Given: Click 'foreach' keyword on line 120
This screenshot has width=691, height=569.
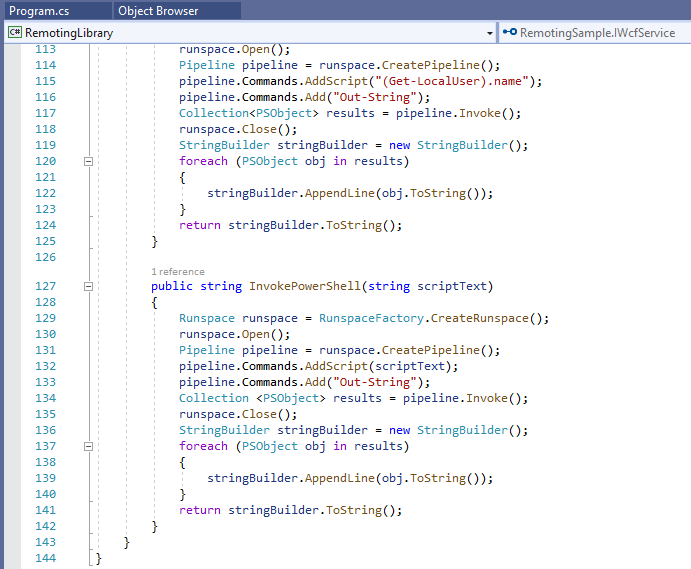Looking at the screenshot, I should tap(203, 161).
